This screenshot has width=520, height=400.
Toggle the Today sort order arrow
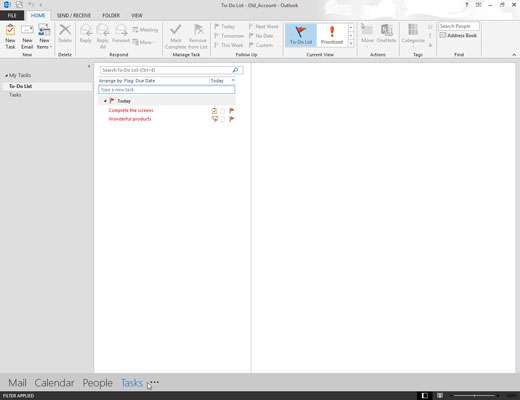click(x=233, y=80)
